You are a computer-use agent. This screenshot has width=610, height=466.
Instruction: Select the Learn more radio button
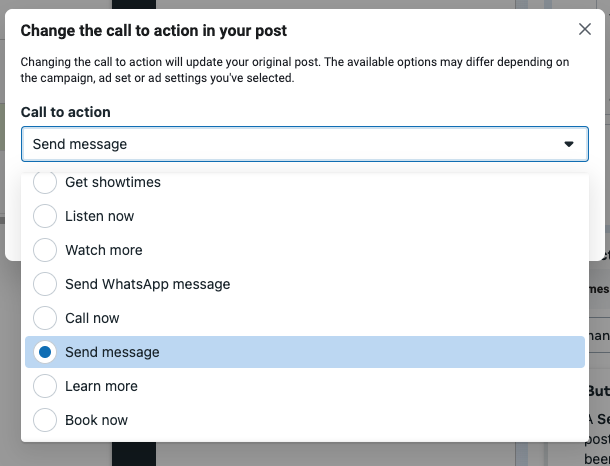tap(45, 386)
